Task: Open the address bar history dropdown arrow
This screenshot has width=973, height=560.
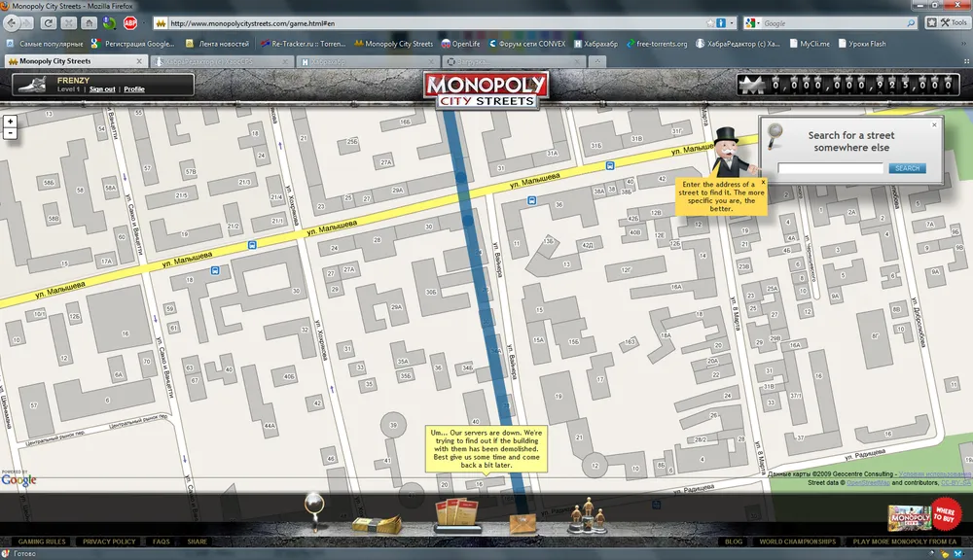Action: (x=732, y=23)
